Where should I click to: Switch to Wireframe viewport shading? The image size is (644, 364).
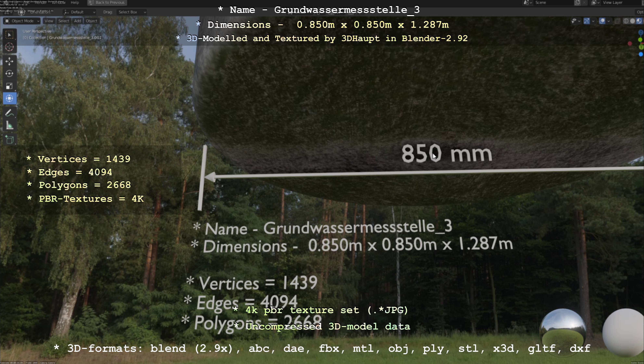coord(626,21)
